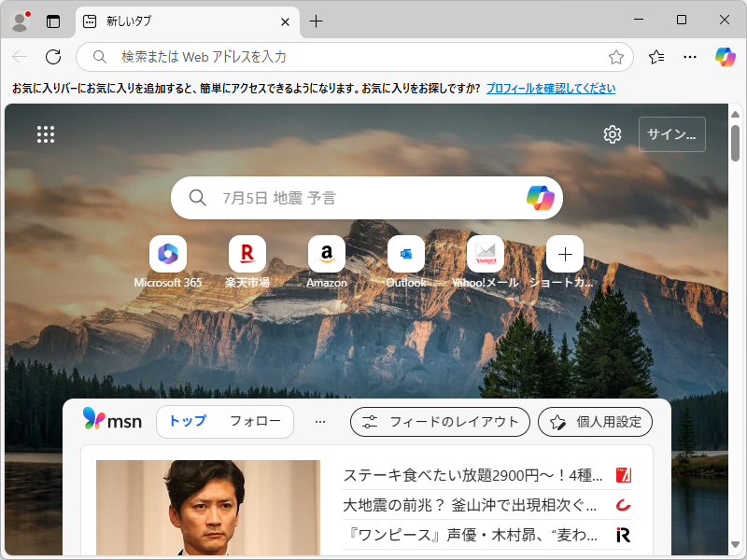Open the msn feed more options menu

click(320, 421)
